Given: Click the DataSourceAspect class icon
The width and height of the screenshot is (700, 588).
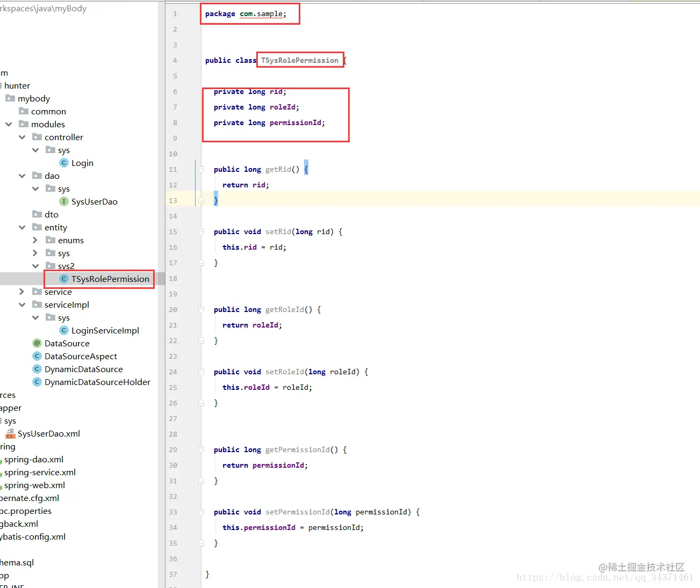Looking at the screenshot, I should [x=37, y=357].
